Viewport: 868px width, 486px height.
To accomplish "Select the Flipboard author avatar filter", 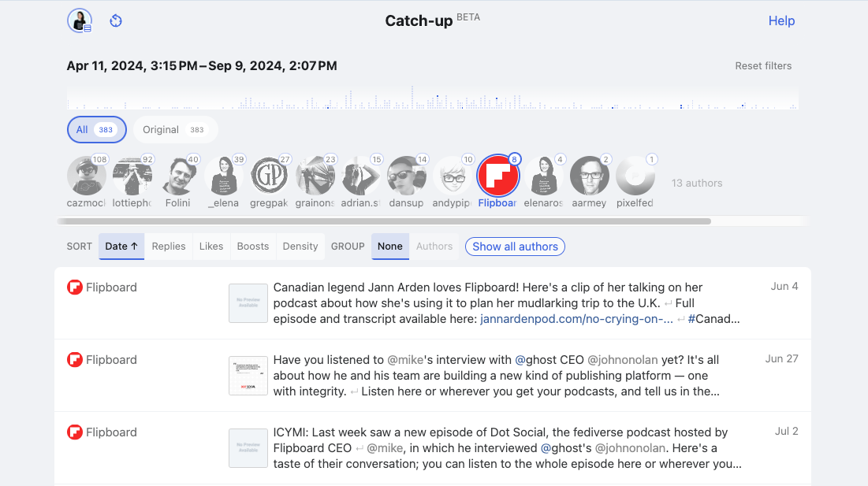I will 498,176.
